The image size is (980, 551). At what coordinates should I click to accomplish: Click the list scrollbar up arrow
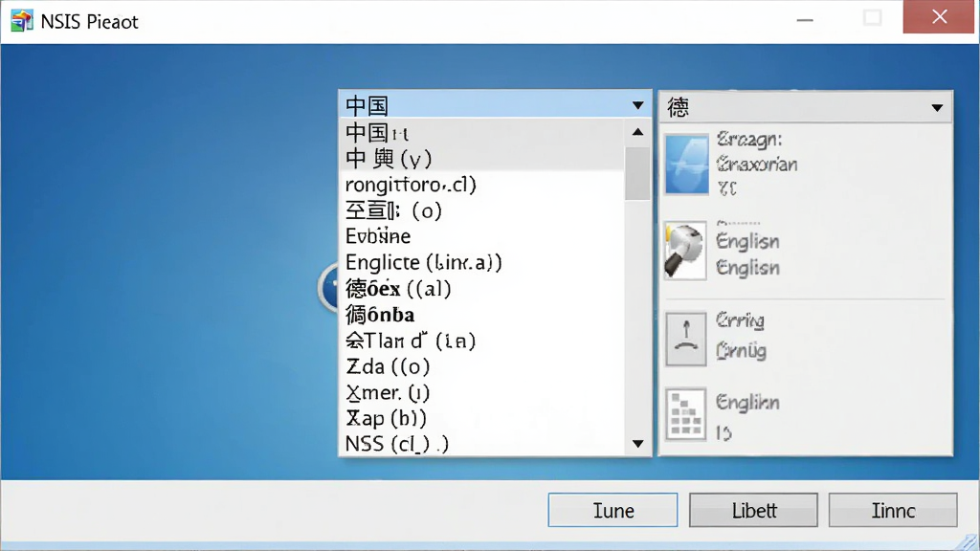(637, 132)
